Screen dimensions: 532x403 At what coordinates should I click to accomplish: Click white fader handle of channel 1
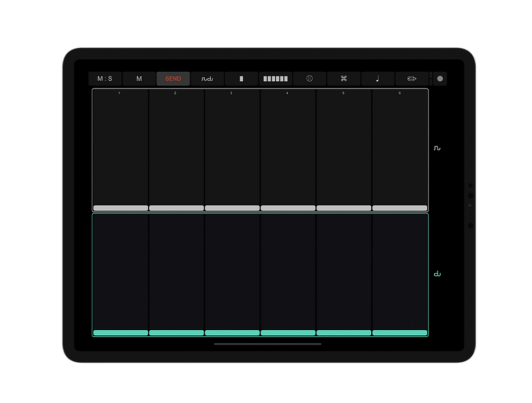(121, 208)
